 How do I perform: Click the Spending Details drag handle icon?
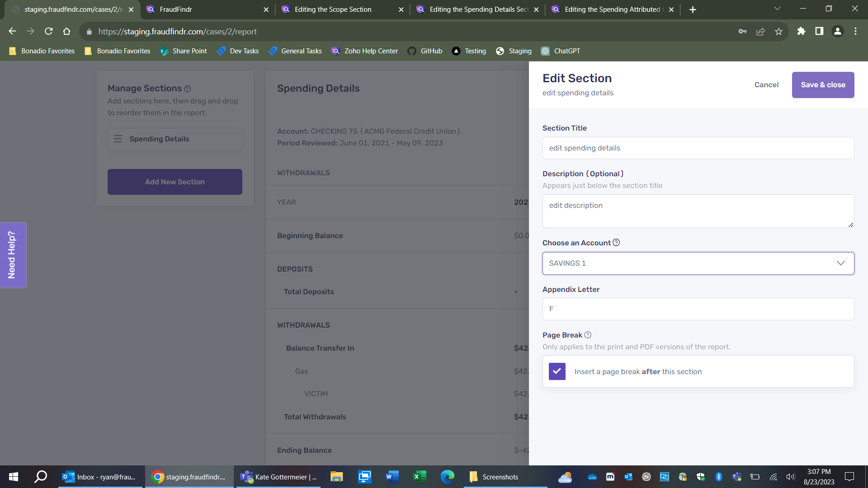click(x=118, y=139)
